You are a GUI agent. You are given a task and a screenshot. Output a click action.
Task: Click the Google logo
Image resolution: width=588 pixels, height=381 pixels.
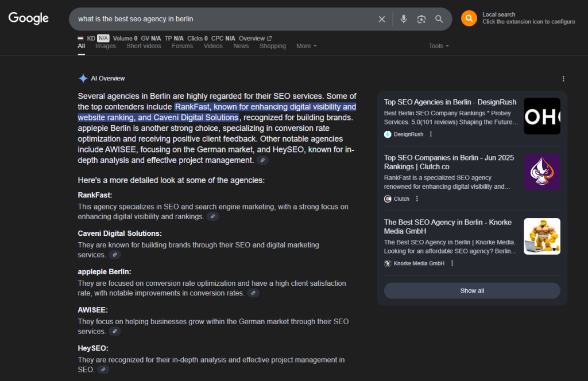(29, 18)
